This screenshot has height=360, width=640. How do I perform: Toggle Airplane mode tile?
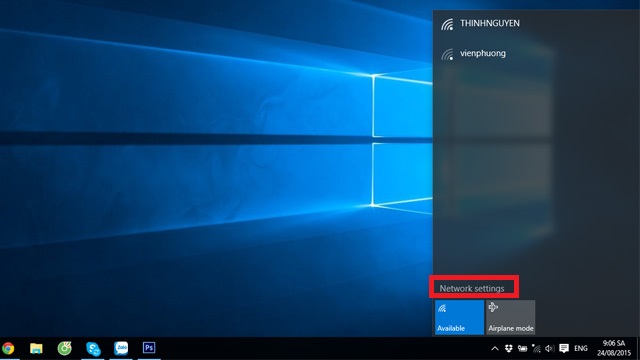(511, 317)
